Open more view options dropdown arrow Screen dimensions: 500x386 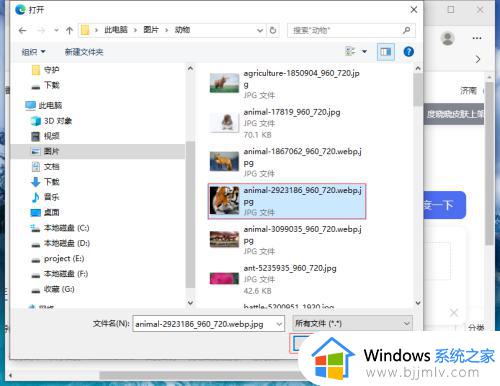(x=365, y=52)
